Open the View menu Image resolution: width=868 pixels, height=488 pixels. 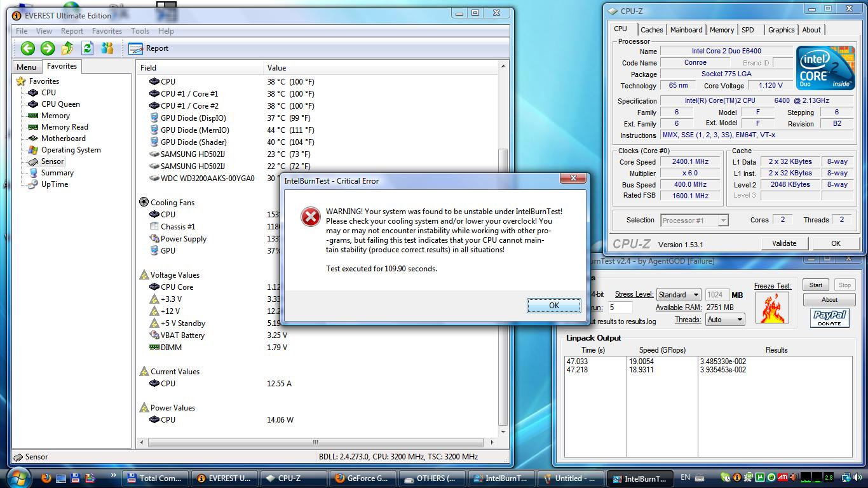click(44, 31)
